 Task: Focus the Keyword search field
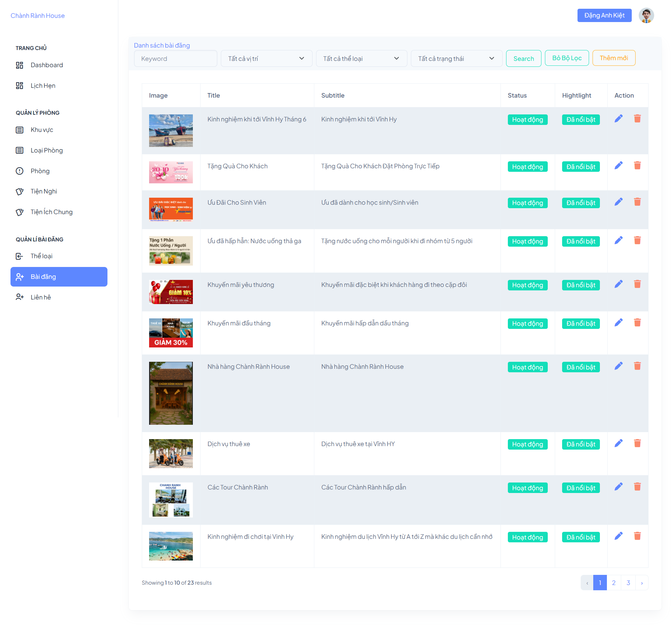[176, 58]
